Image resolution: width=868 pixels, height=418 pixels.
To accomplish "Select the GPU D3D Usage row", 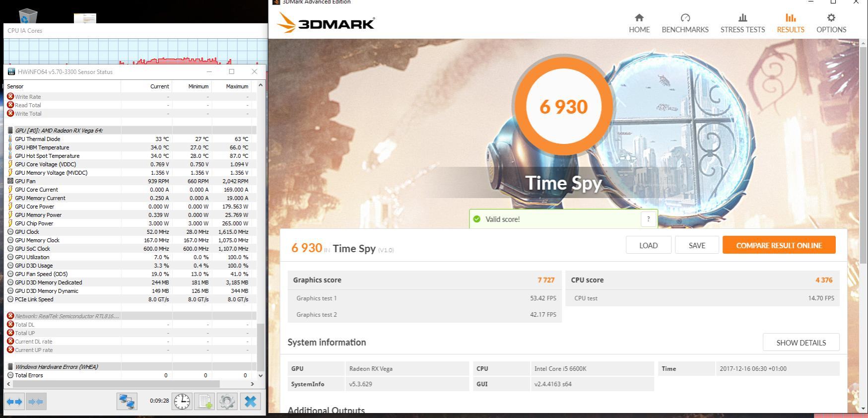I will pyautogui.click(x=131, y=266).
